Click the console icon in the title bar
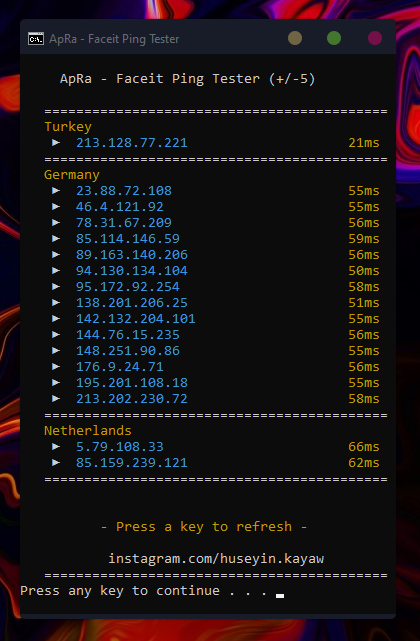The height and width of the screenshot is (641, 420). [x=36, y=39]
